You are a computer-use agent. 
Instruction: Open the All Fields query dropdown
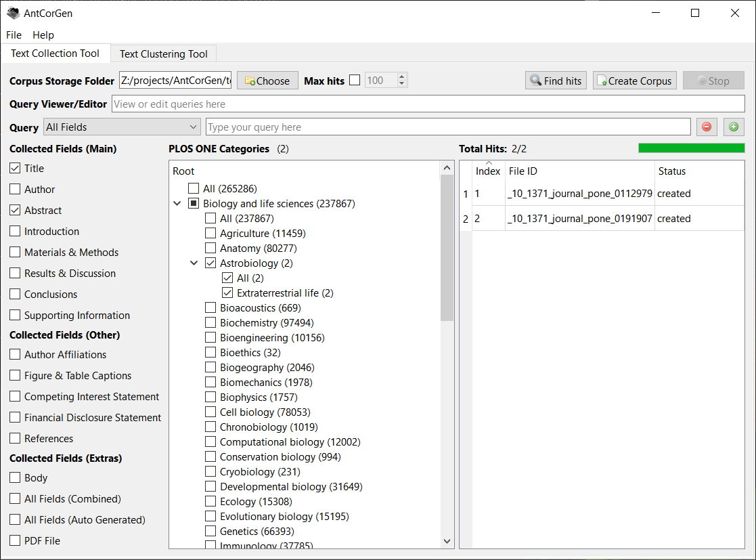click(122, 127)
